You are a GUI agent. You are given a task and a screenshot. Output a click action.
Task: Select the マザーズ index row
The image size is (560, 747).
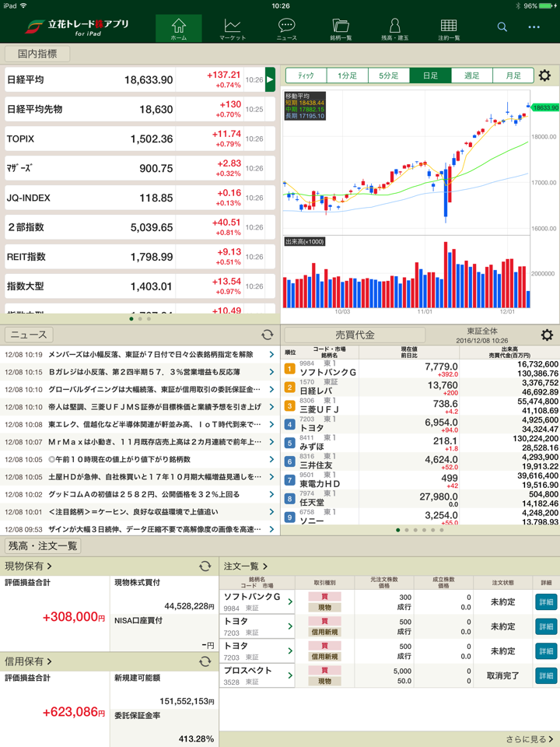(x=140, y=168)
